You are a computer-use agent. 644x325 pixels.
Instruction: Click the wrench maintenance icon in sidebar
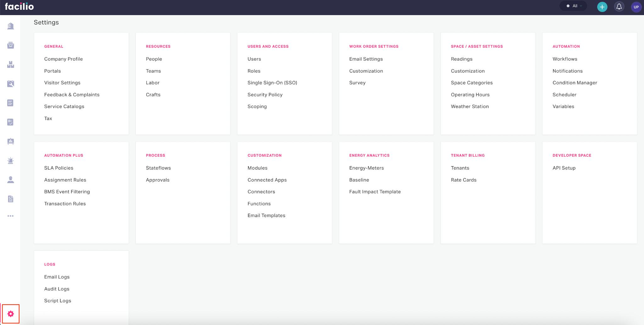[x=11, y=84]
